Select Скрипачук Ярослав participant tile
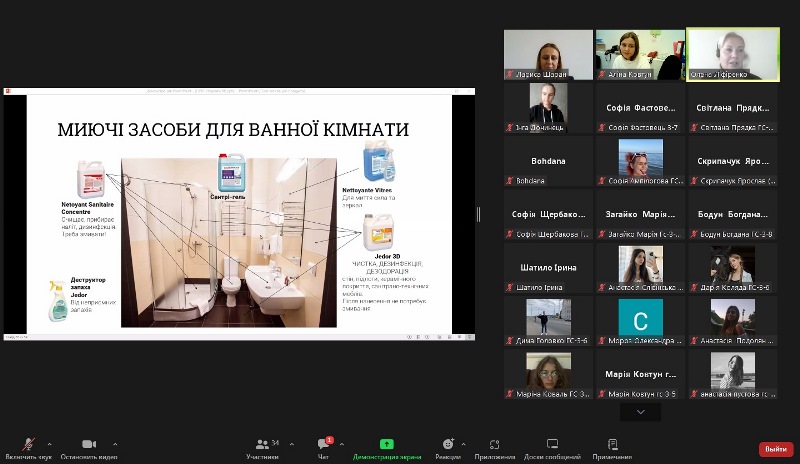The height and width of the screenshot is (464, 800). tap(733, 161)
